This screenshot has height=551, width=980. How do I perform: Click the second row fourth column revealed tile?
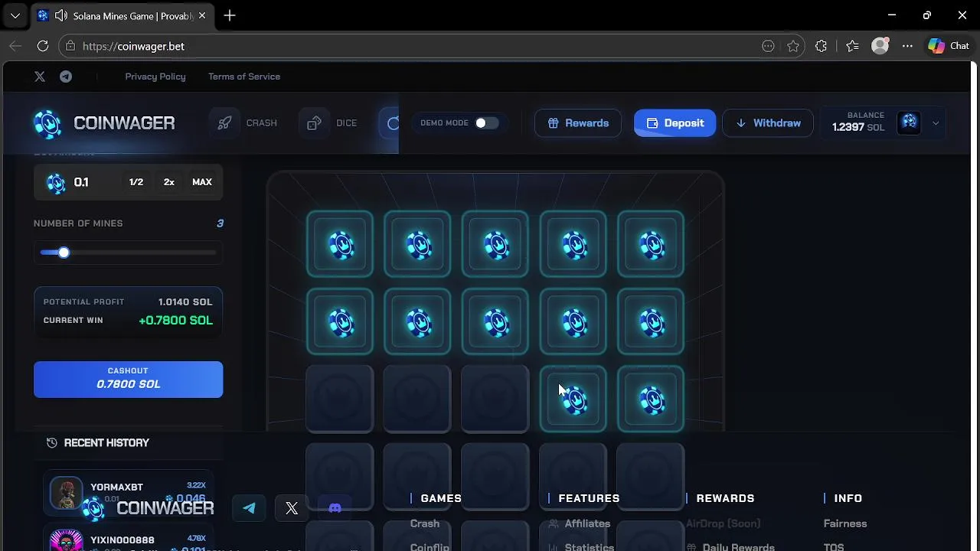coord(573,322)
